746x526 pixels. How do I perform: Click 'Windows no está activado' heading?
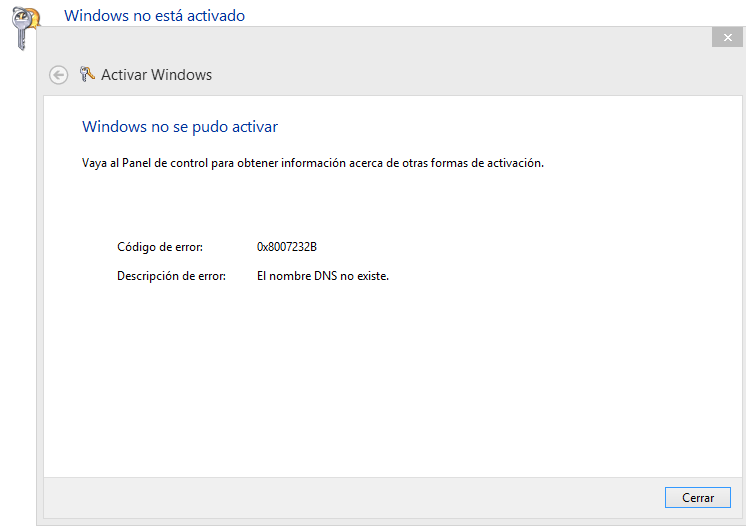[155, 16]
